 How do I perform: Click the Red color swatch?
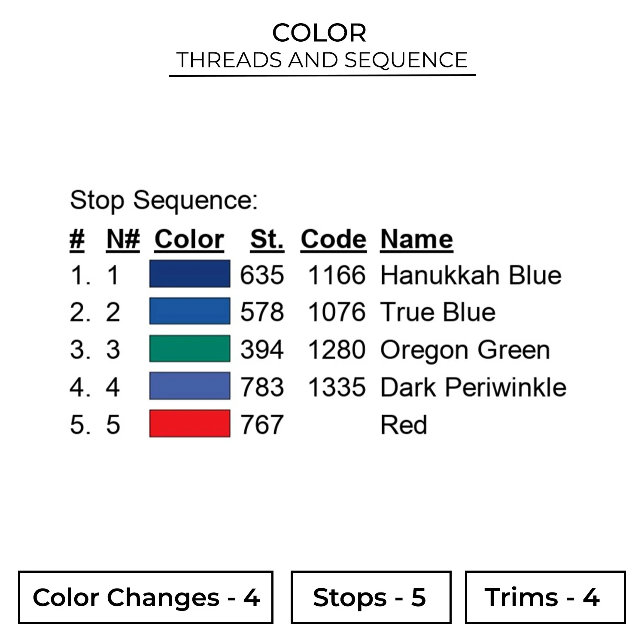coord(189,424)
